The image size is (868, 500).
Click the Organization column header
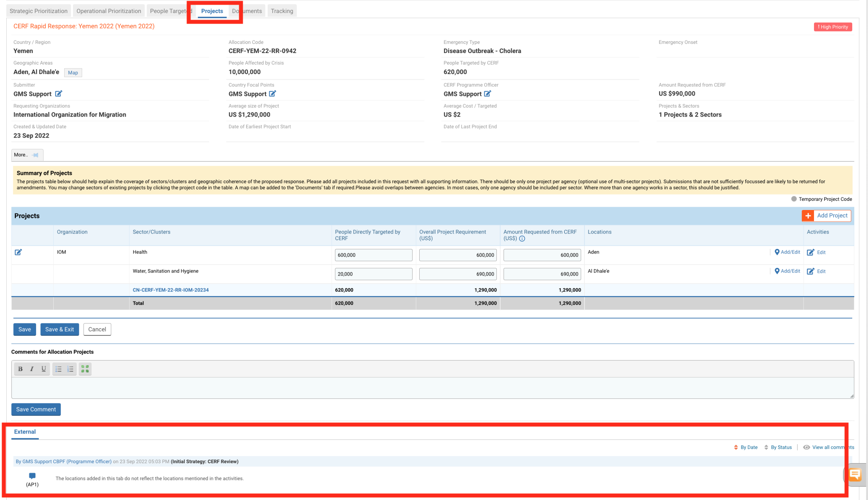(72, 232)
